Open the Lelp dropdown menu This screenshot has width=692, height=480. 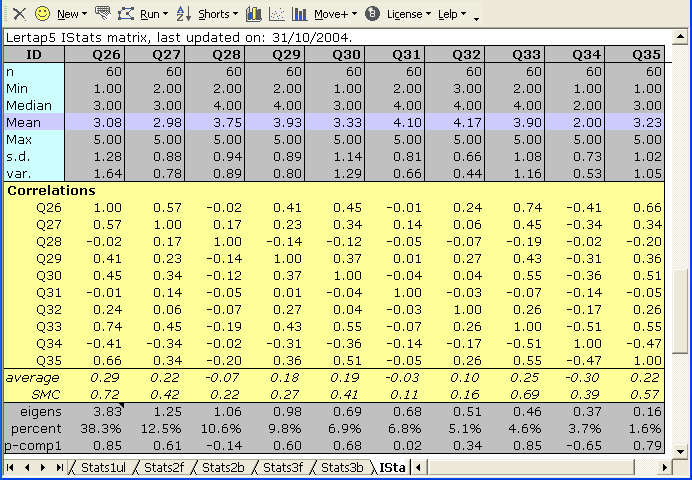tap(452, 14)
